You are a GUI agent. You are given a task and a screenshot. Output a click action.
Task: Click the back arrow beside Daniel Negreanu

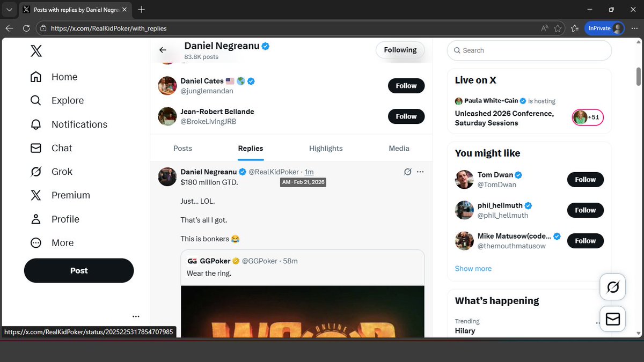[163, 50]
